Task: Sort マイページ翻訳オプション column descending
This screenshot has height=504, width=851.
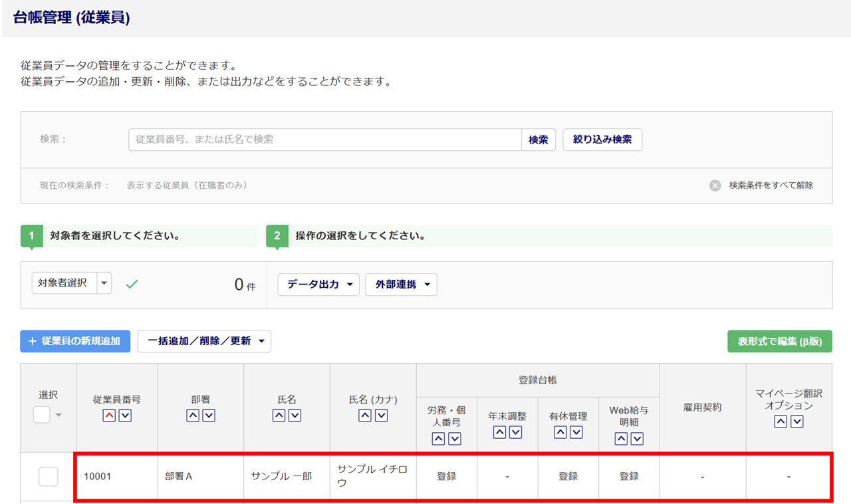Action: [797, 422]
